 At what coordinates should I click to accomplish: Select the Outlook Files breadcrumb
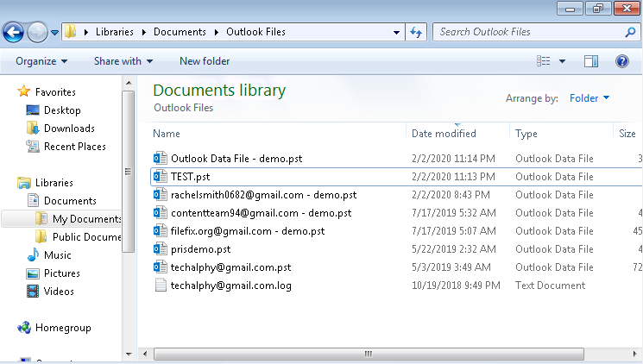pyautogui.click(x=255, y=32)
